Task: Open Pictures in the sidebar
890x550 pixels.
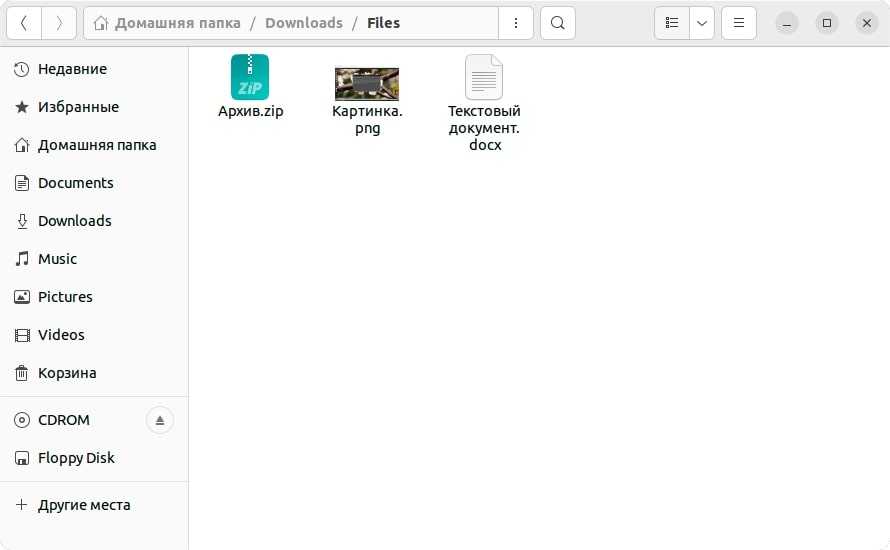Action: click(94, 297)
